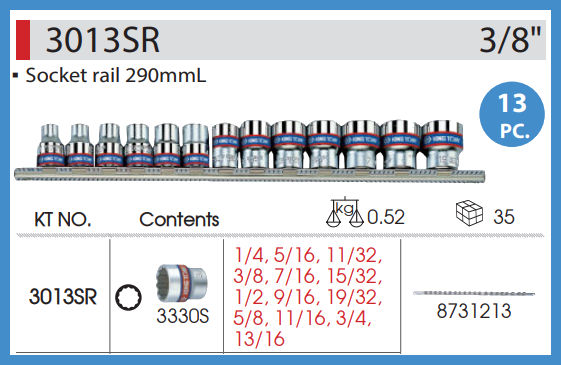
Task: Click the 8731213 rail part number
Action: [474, 311]
